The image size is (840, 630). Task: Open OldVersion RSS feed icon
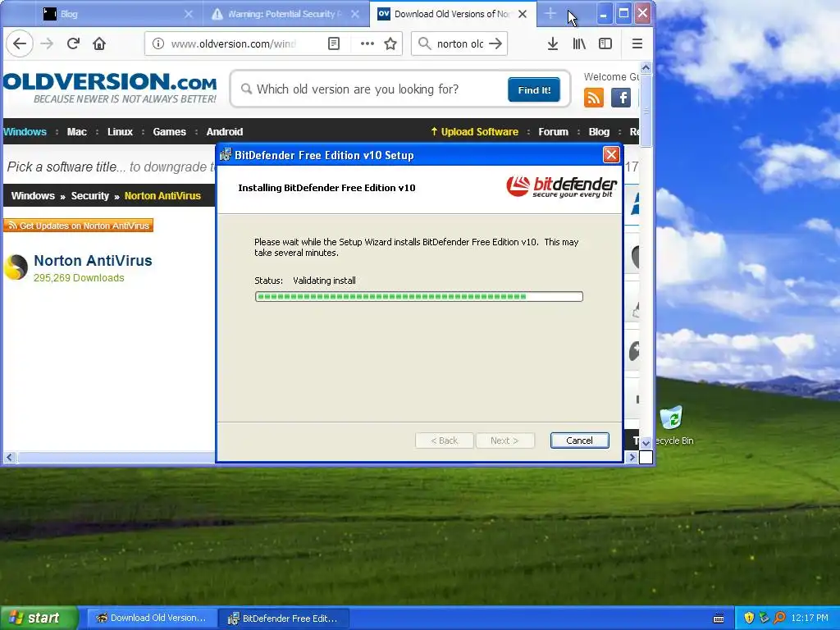tap(594, 98)
